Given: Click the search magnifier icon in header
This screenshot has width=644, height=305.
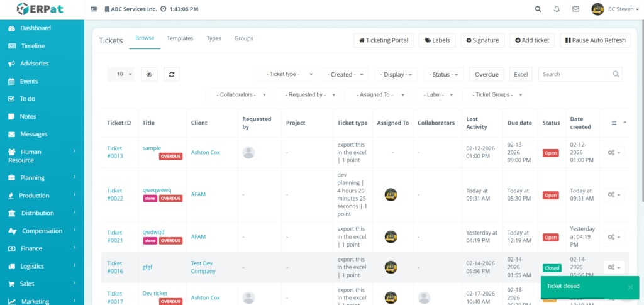Looking at the screenshot, I should (x=538, y=9).
